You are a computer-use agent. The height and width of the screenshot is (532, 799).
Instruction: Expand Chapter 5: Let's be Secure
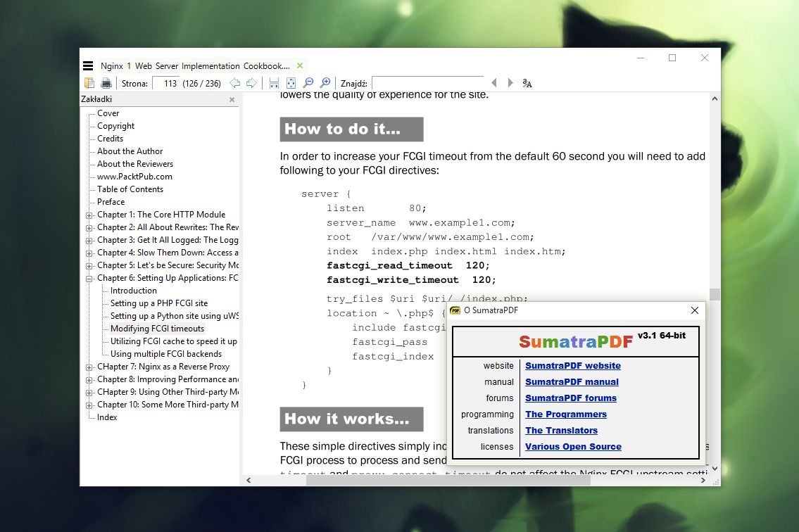point(89,266)
